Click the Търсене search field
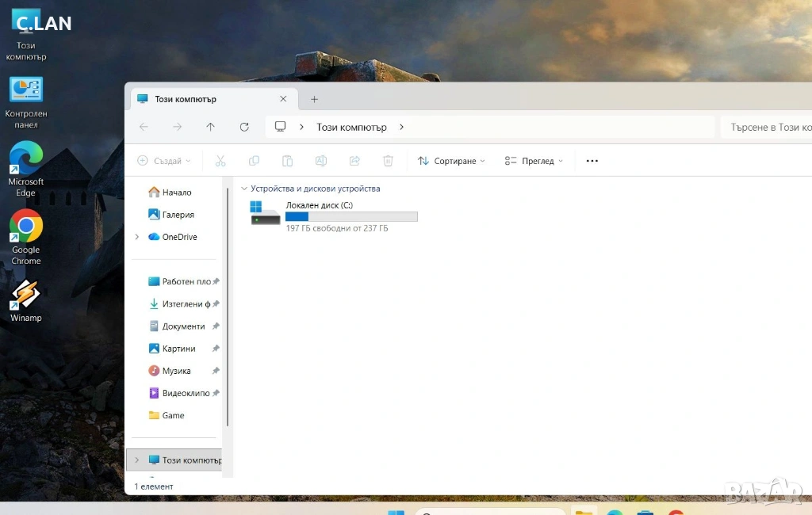The height and width of the screenshot is (515, 812). [x=765, y=127]
